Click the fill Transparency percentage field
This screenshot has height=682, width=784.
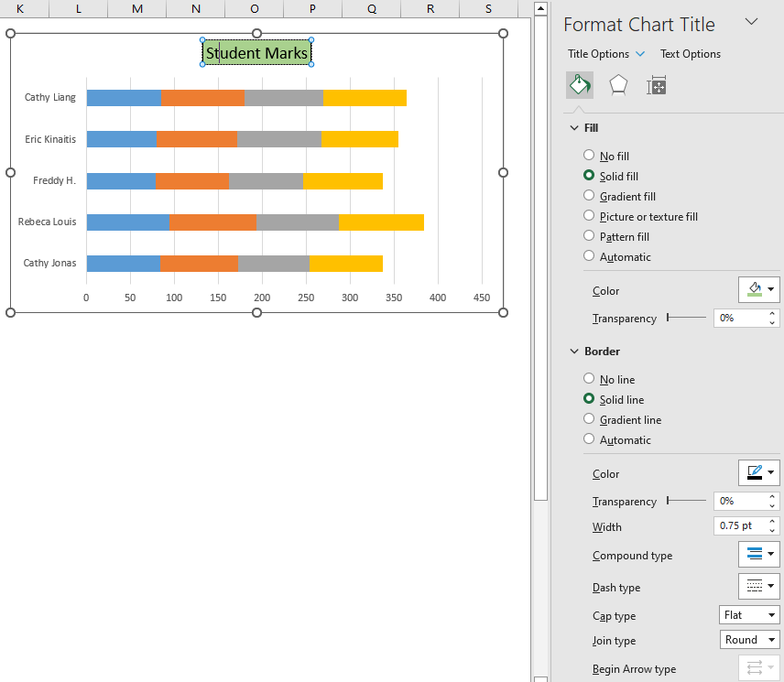(x=740, y=318)
